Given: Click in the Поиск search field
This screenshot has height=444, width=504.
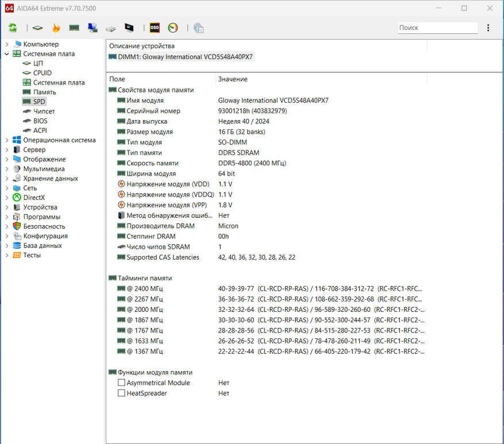Looking at the screenshot, I should click(x=437, y=28).
